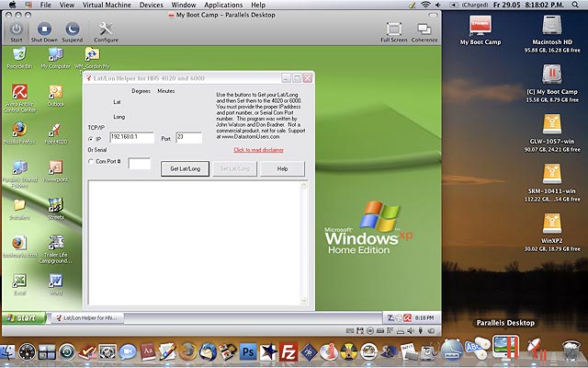This screenshot has width=588, height=368.
Task: Open the File menu
Action: click(45, 5)
